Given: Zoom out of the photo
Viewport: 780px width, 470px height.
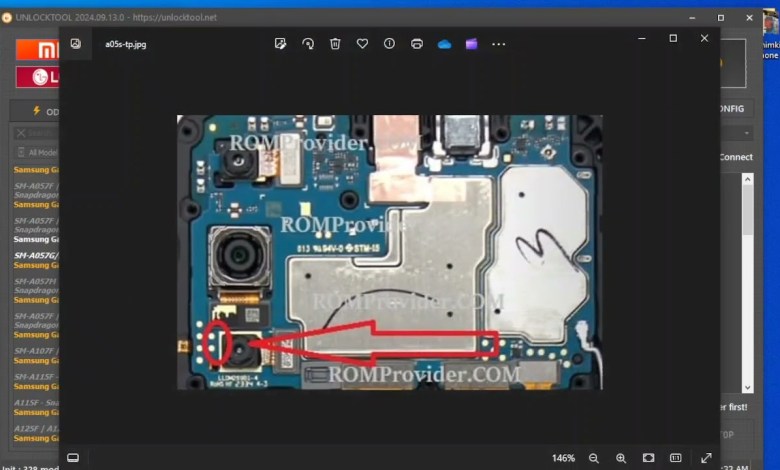Looking at the screenshot, I should point(593,458).
